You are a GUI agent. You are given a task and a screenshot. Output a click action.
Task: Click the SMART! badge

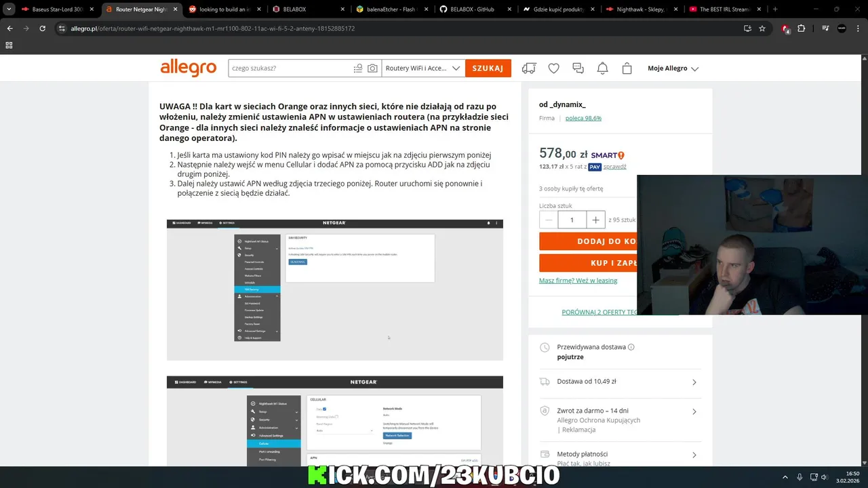coord(608,155)
